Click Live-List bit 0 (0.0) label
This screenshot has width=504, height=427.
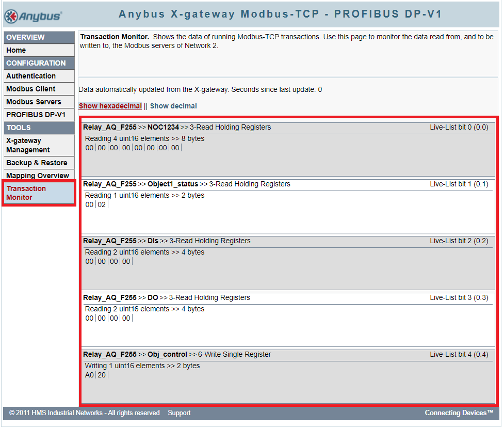click(x=459, y=127)
